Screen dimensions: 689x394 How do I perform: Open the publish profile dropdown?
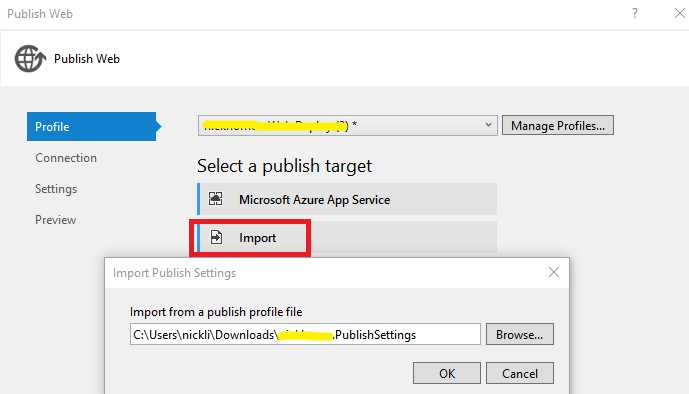point(348,126)
